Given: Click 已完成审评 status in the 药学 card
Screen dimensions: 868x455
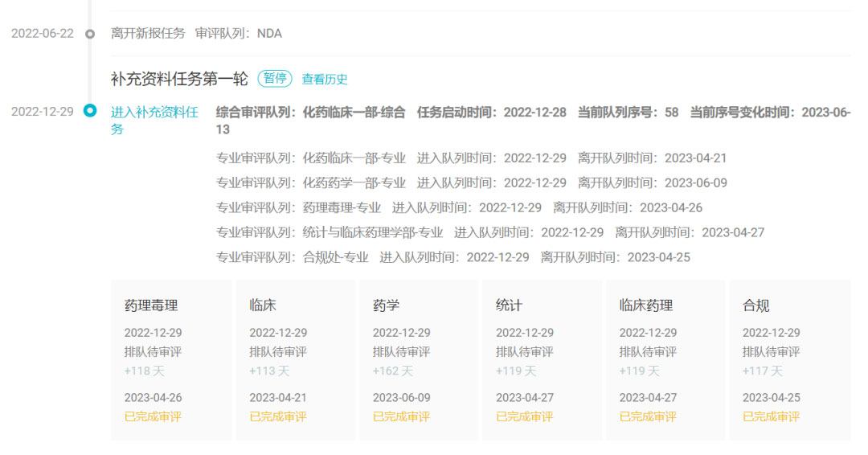Looking at the screenshot, I should (401, 416).
